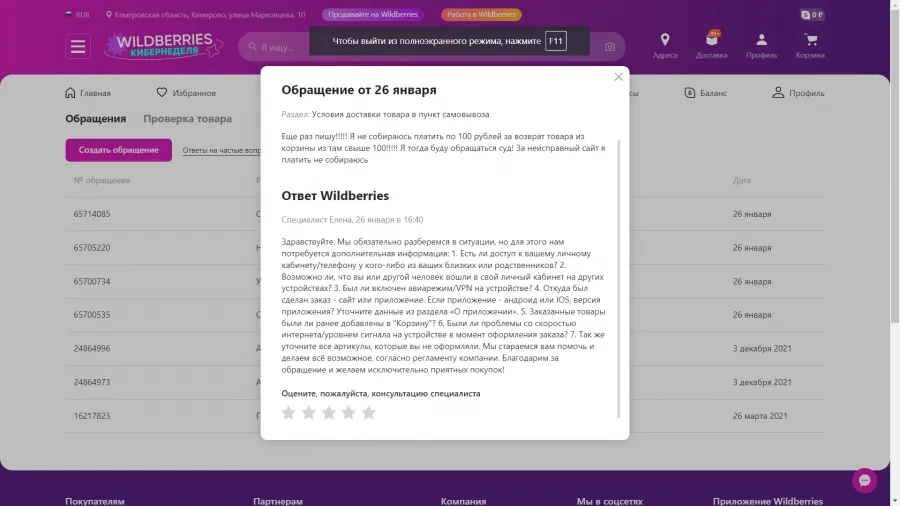Viewport: 900px width, 506px height.
Task: Search by photo camera icon
Action: coord(610,47)
